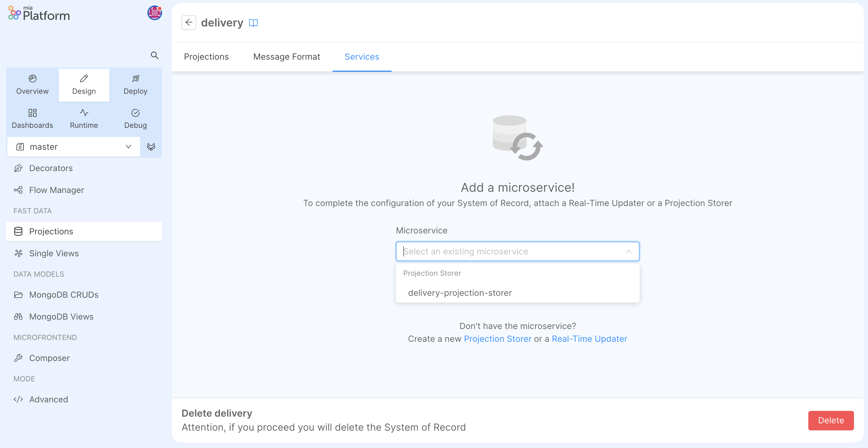This screenshot has width=868, height=448.
Task: Open the Overview section
Action: (x=32, y=84)
